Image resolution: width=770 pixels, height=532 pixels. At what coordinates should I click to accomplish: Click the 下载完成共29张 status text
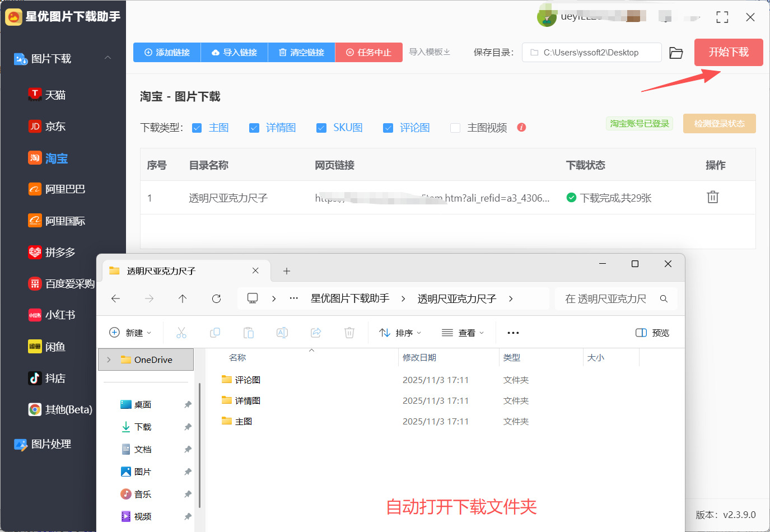click(615, 198)
